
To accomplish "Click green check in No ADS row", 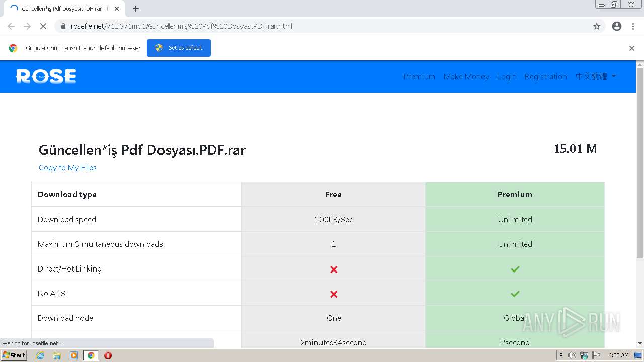I will (x=515, y=294).
